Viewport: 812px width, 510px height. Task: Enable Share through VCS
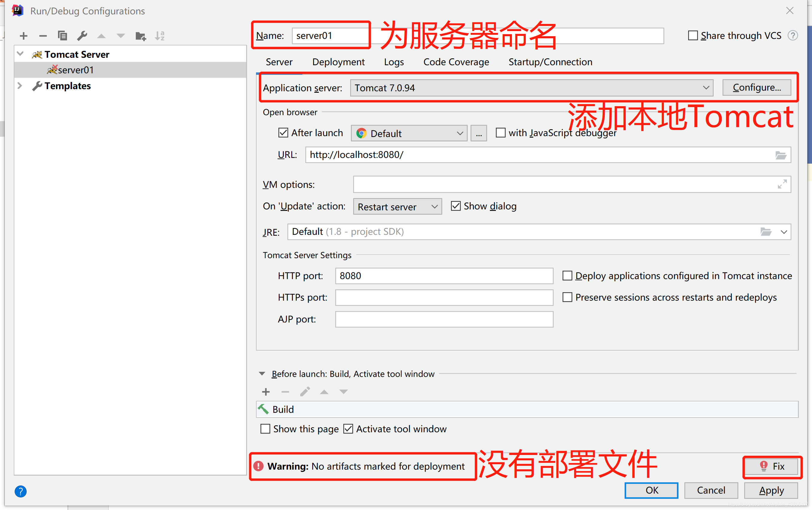(x=693, y=35)
